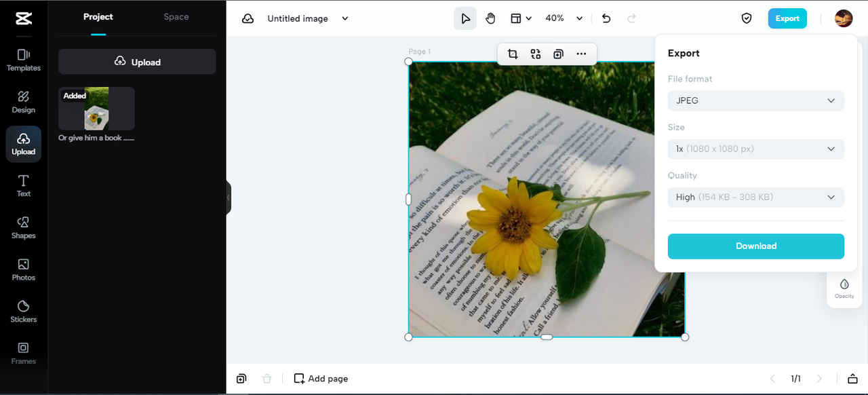The image size is (868, 395).
Task: Select the Upload sidebar item
Action: 23,144
